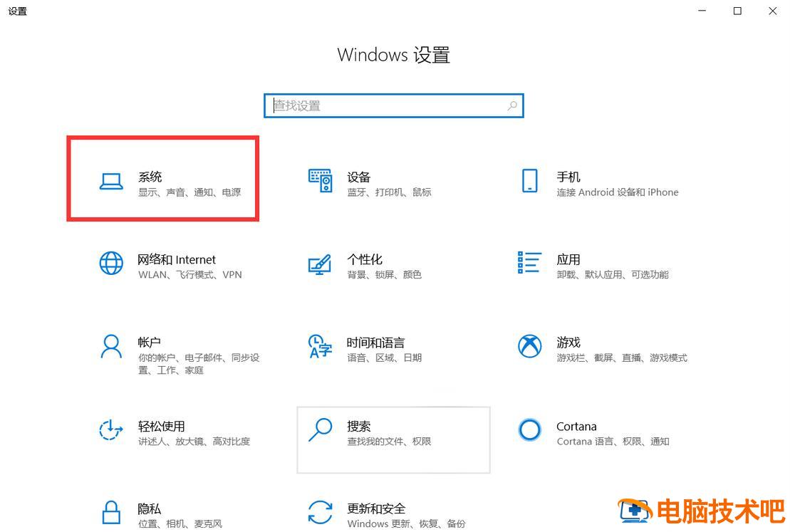The image size is (790, 532).
Task: Click 蓝牙、打印机、鼠标 description
Action: (x=390, y=192)
